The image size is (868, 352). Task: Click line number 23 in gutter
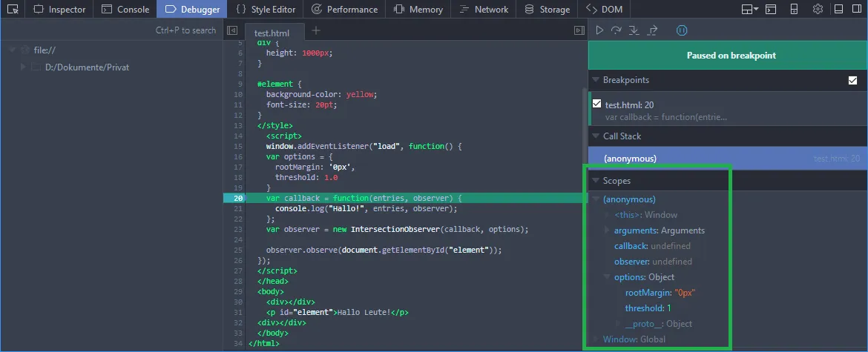(x=238, y=229)
